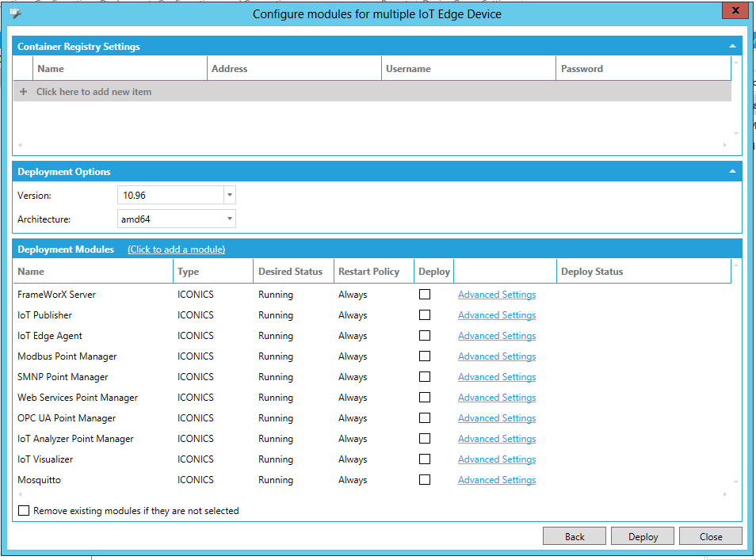Check Deploy for OPC UA Point Manager
The image size is (756, 560).
point(425,418)
